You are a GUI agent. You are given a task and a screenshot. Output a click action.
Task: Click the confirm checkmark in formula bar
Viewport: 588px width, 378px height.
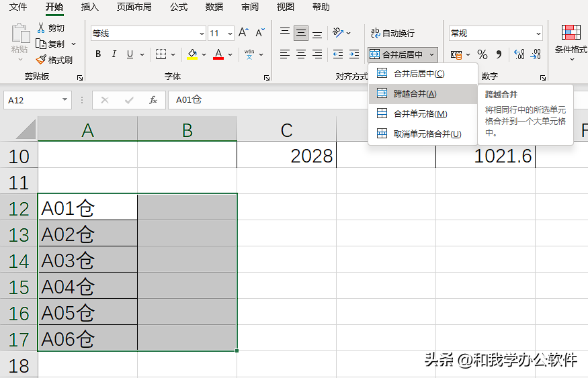tap(130, 100)
